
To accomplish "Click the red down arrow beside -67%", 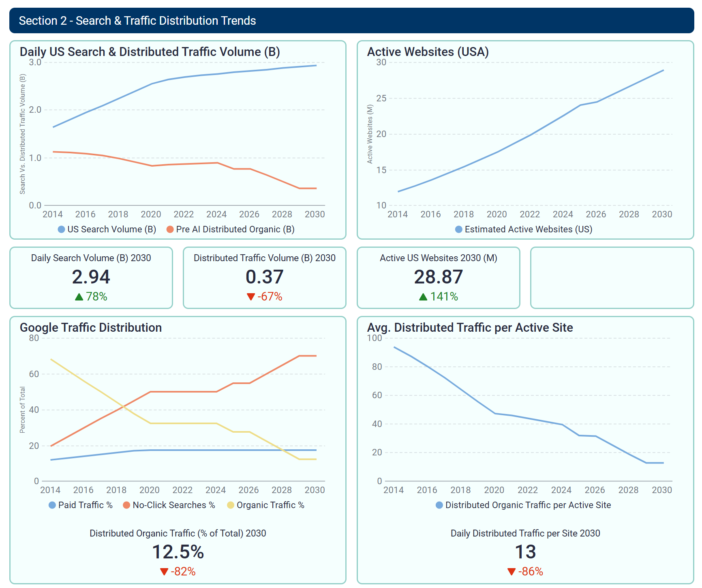I will tap(251, 297).
